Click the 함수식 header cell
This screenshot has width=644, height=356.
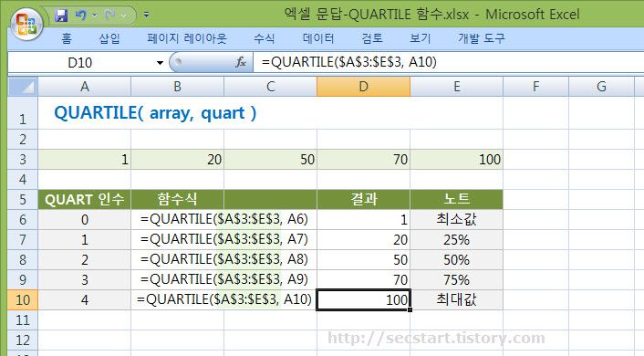coord(178,199)
